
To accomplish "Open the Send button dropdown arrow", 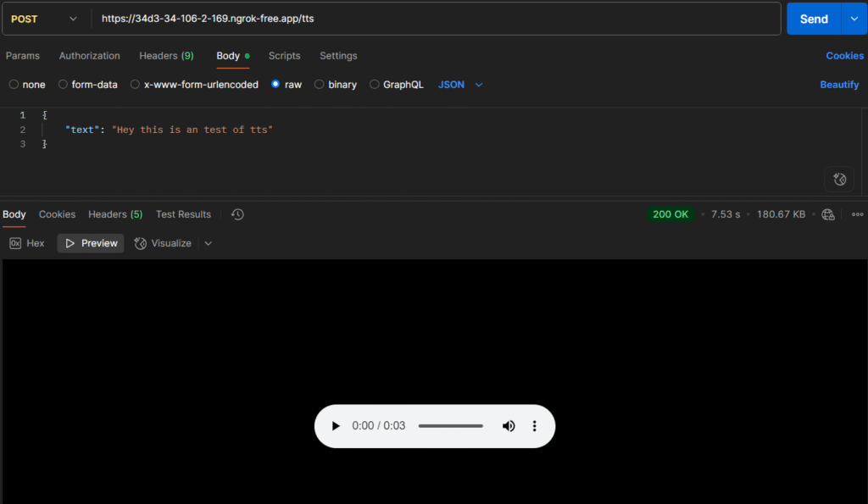I will pos(854,19).
